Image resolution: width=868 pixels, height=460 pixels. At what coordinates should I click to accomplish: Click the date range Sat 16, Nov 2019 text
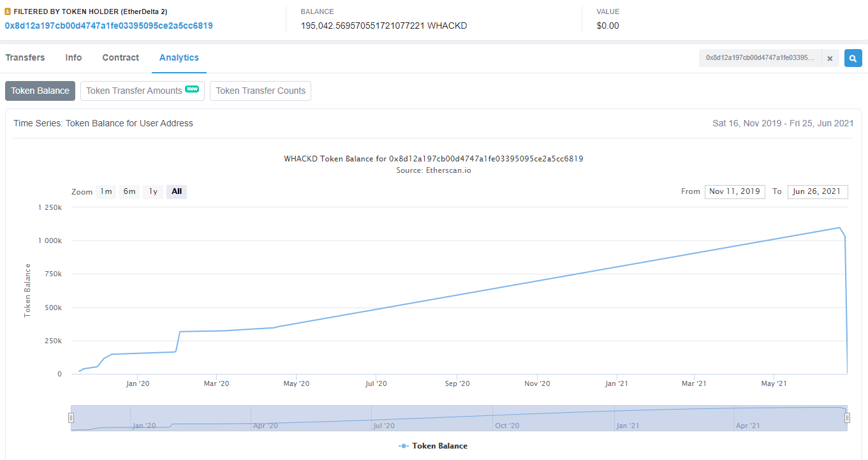783,123
